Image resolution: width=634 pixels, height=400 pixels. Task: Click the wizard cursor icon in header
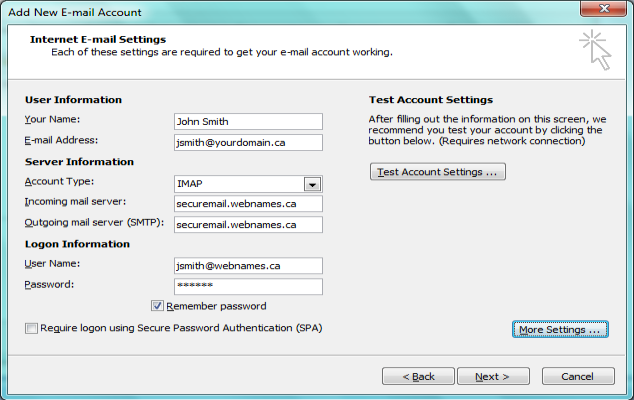[596, 50]
